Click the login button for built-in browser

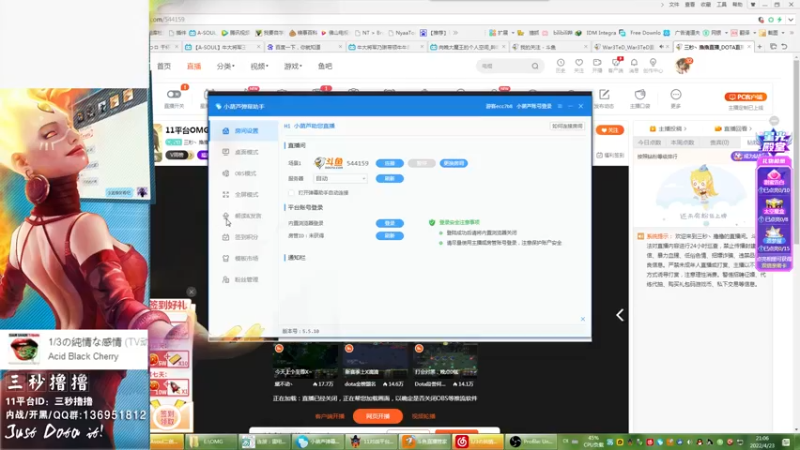coord(390,223)
